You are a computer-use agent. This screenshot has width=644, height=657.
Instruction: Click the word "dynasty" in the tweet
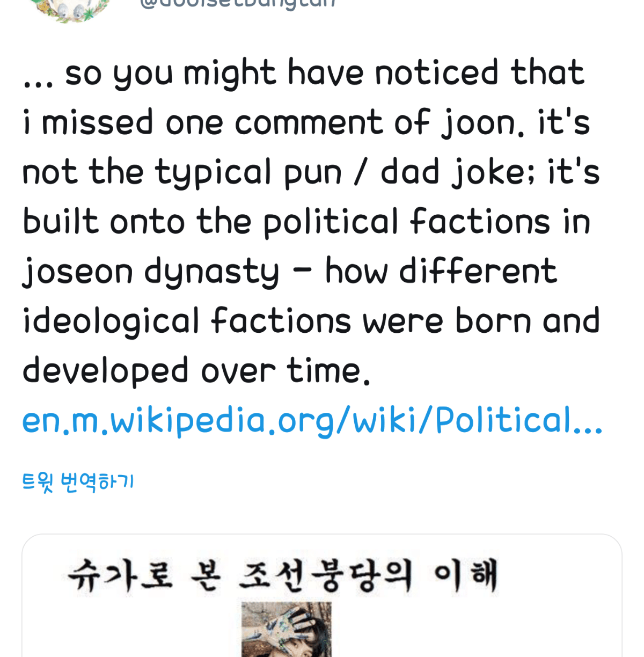point(211,271)
